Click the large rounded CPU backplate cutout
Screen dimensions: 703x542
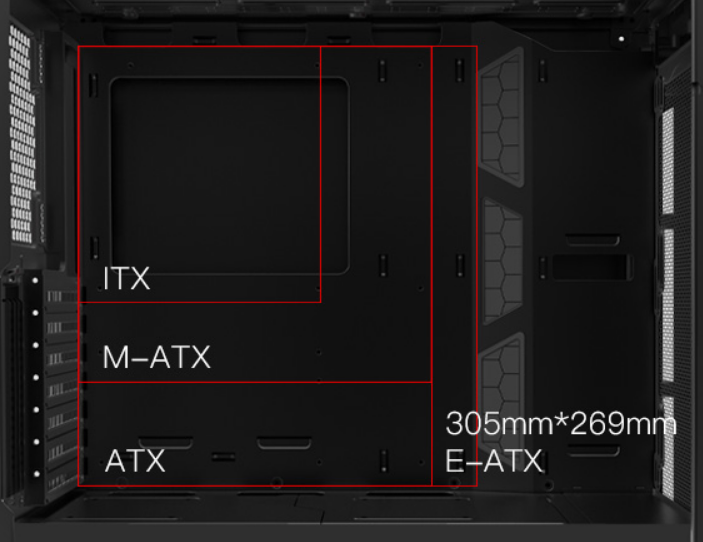coord(229,176)
